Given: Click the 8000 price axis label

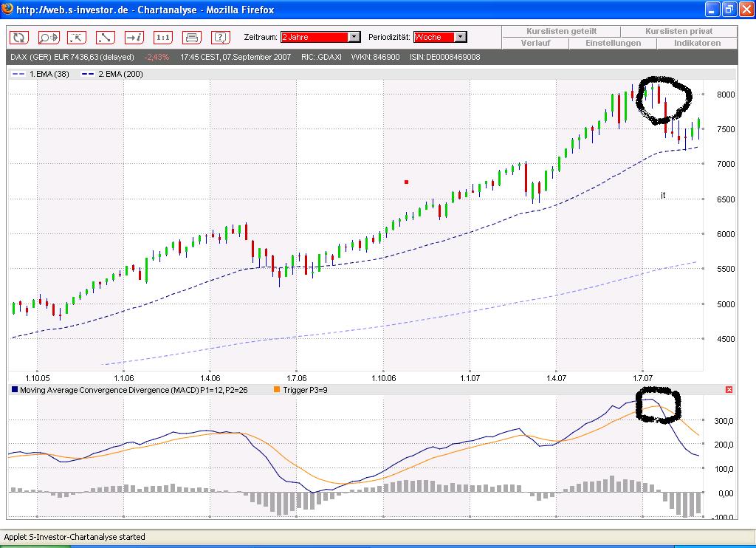Looking at the screenshot, I should [x=726, y=95].
